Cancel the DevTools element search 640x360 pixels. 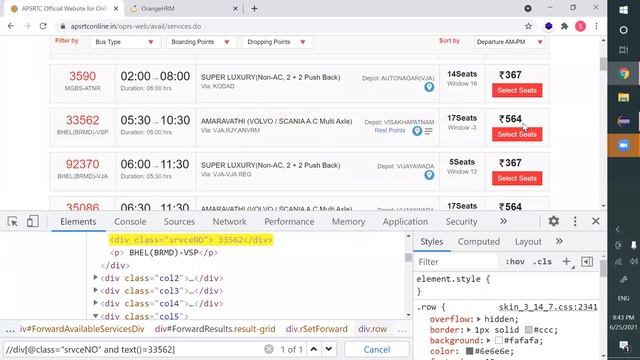pyautogui.click(x=377, y=349)
